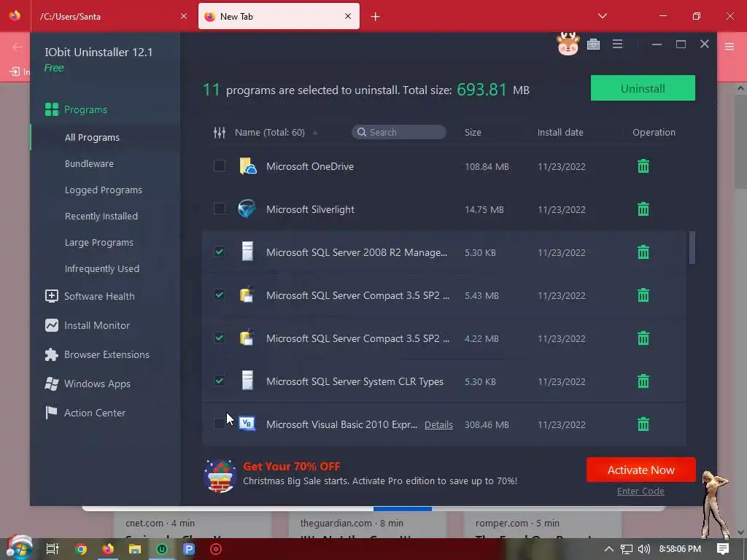Click trash icon for SQL Server System CLR Types

[x=643, y=381]
